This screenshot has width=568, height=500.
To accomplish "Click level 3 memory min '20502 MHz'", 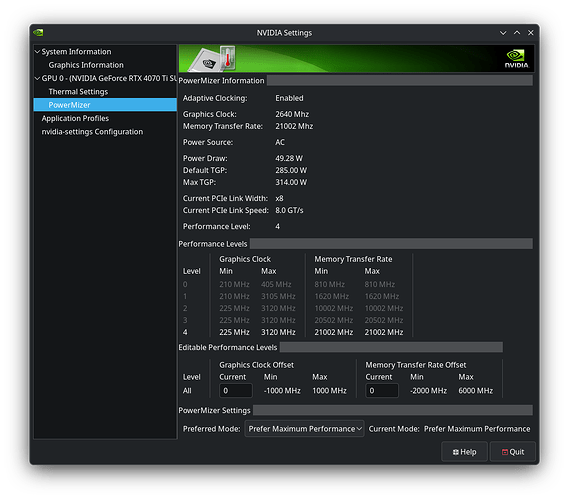I will point(333,320).
